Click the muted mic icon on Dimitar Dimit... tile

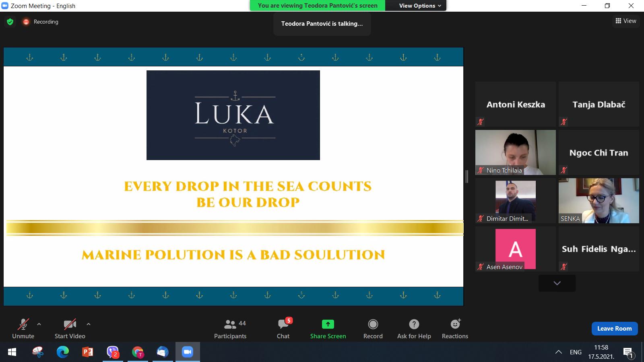tap(481, 218)
